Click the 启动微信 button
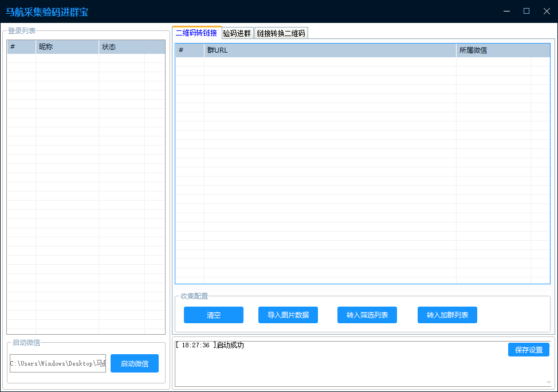Viewport: 558px width, 392px height. pyautogui.click(x=135, y=363)
